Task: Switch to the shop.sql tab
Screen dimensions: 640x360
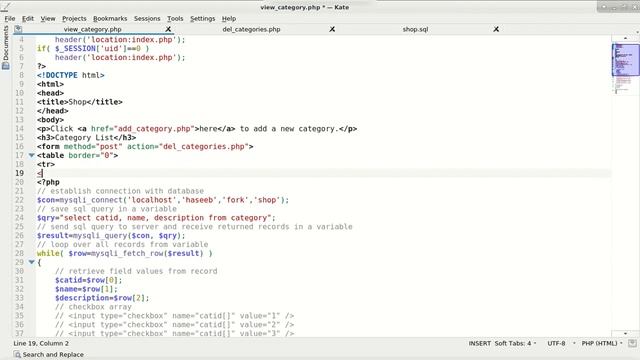Action: pyautogui.click(x=415, y=29)
